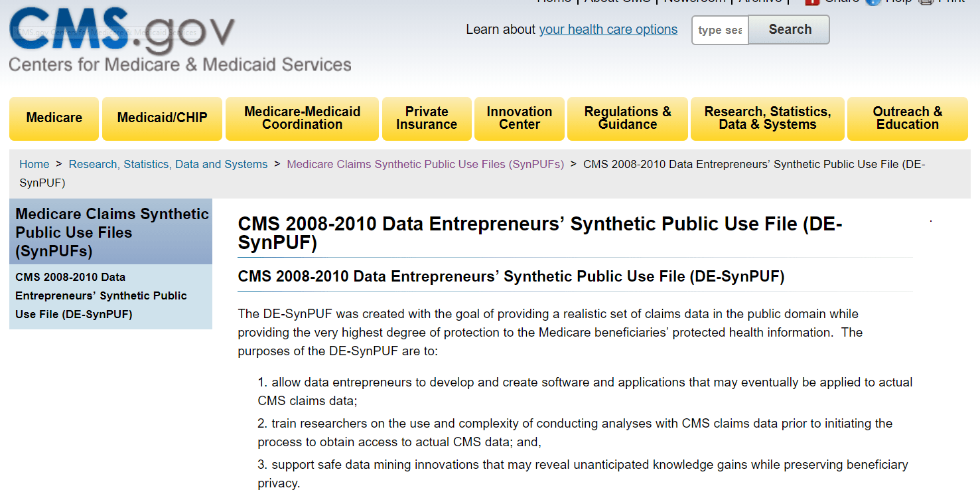This screenshot has width=980, height=500.
Task: Click the main page title heading
Action: point(540,233)
